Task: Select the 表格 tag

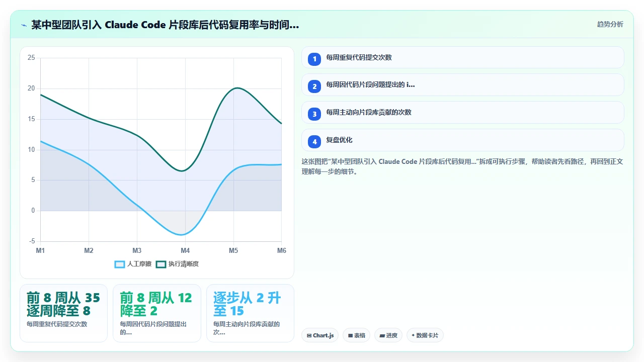Action: pyautogui.click(x=357, y=335)
